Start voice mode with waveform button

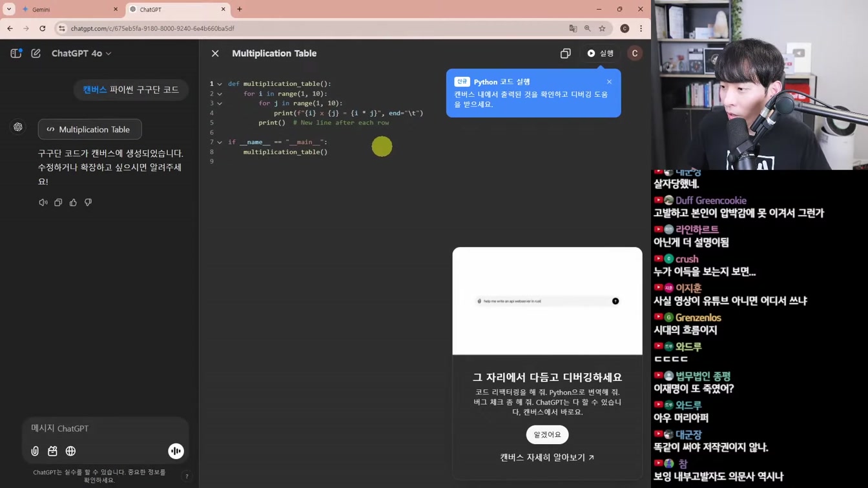pos(176,451)
